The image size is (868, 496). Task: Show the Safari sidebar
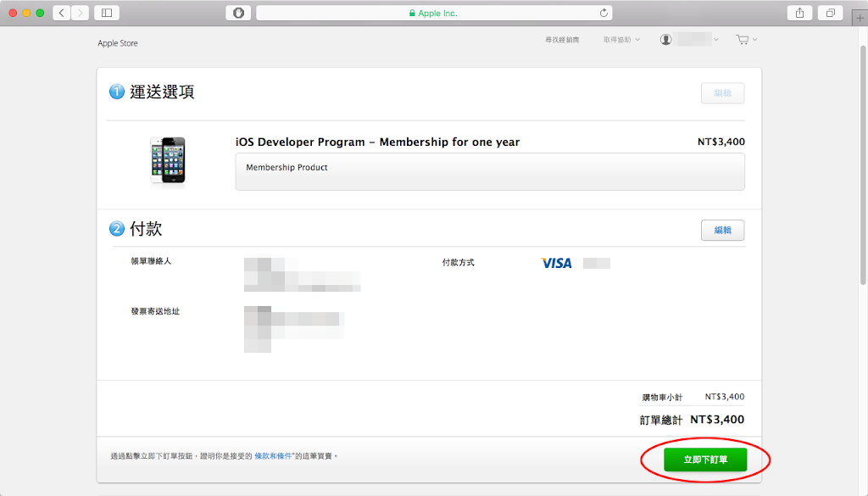click(107, 13)
